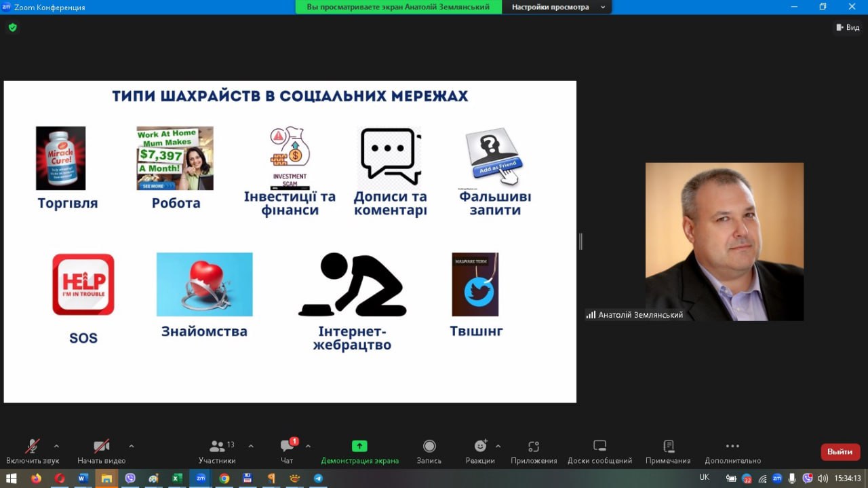Viewport: 868px width, 488px height.
Task: Open Реакции reactions menu
Action: point(480,451)
